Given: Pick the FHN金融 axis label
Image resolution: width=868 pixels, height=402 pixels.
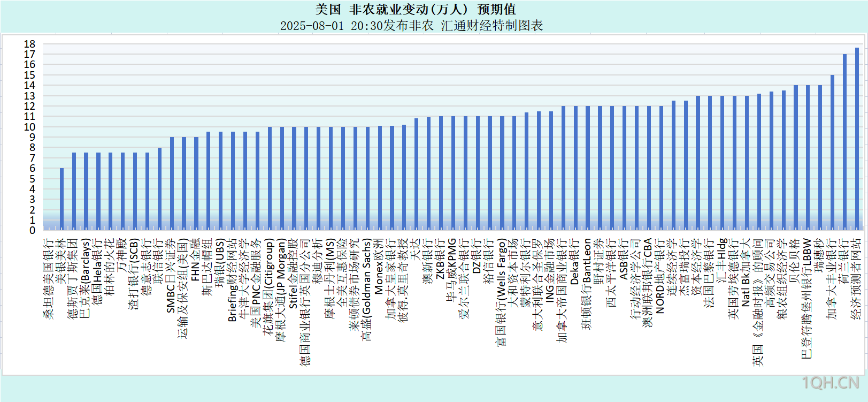Looking at the screenshot, I should tap(196, 260).
